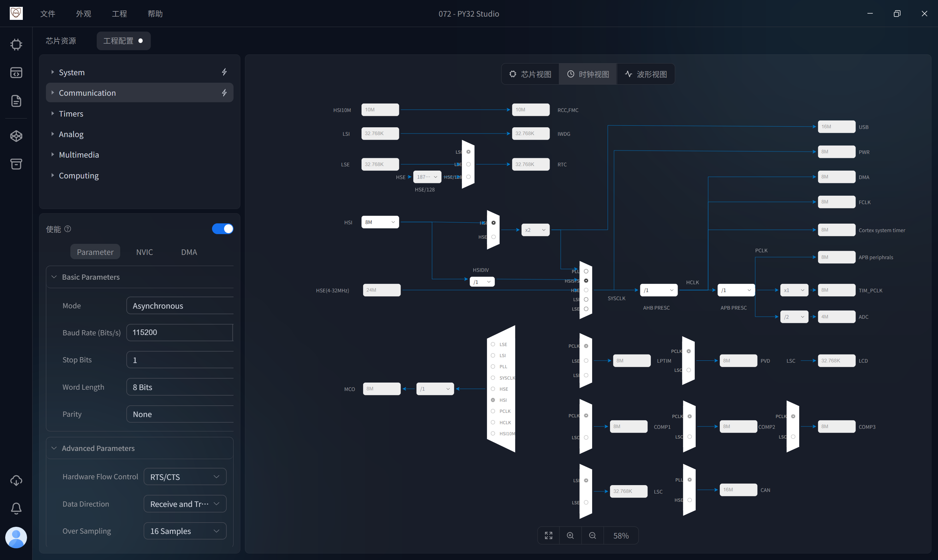The image size is (938, 560).
Task: Open the notifications bell icon
Action: pos(16,508)
